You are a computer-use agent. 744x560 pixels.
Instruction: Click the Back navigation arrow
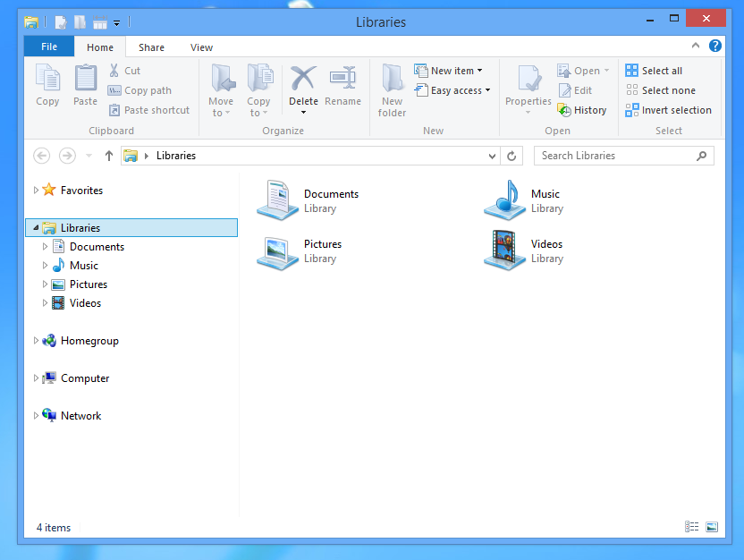[x=42, y=156]
